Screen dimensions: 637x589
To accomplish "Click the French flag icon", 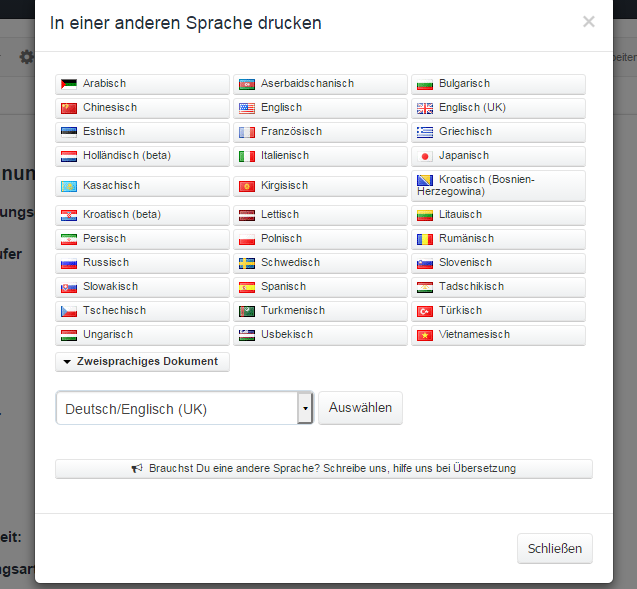I will pyautogui.click(x=247, y=132).
